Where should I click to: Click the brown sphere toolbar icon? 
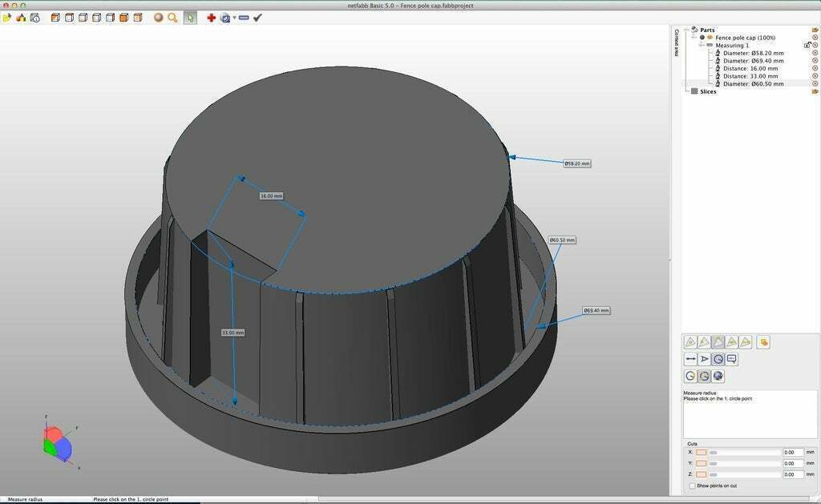[159, 18]
